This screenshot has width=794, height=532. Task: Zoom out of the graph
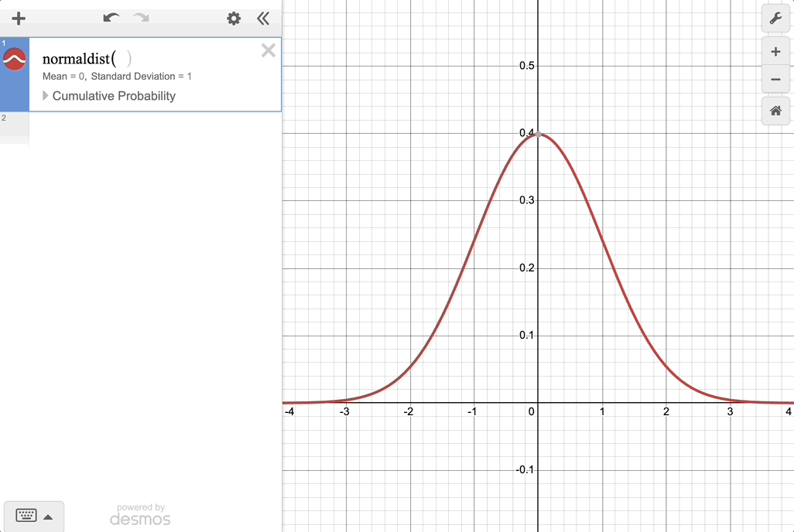(775, 80)
